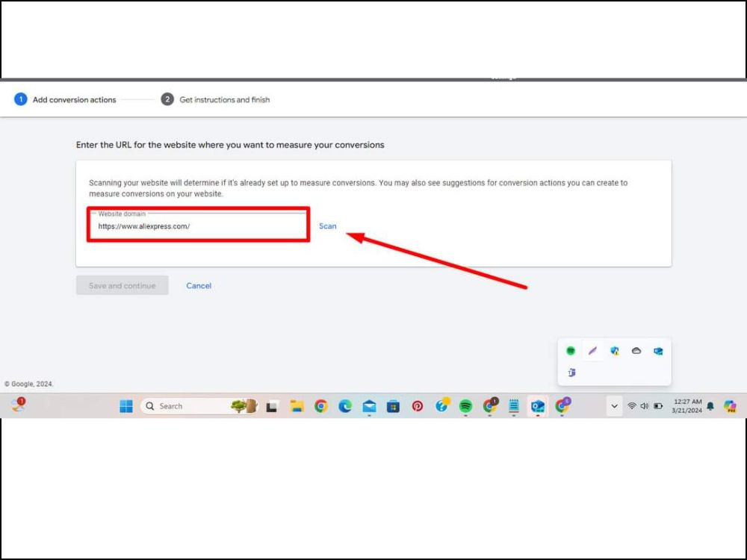Click the OneDrive cloud icon in the overflow tray
The height and width of the screenshot is (560, 747).
(x=636, y=351)
